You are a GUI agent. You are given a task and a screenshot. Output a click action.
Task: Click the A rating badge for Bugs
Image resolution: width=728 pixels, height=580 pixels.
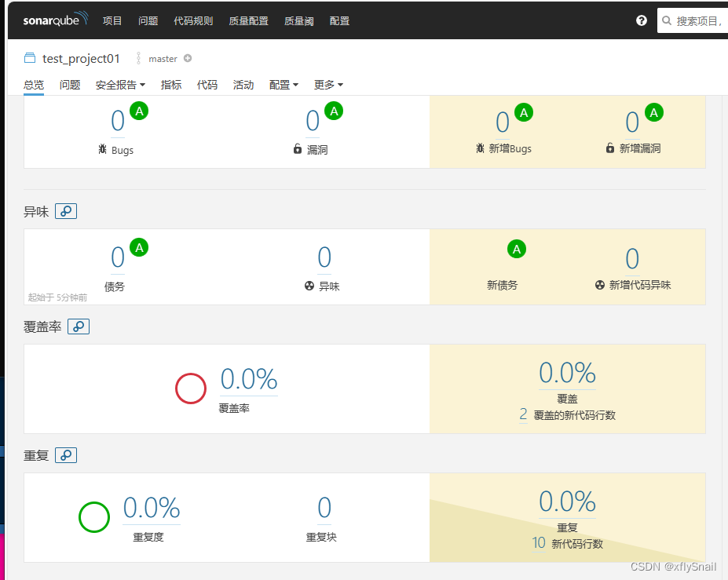pos(139,111)
